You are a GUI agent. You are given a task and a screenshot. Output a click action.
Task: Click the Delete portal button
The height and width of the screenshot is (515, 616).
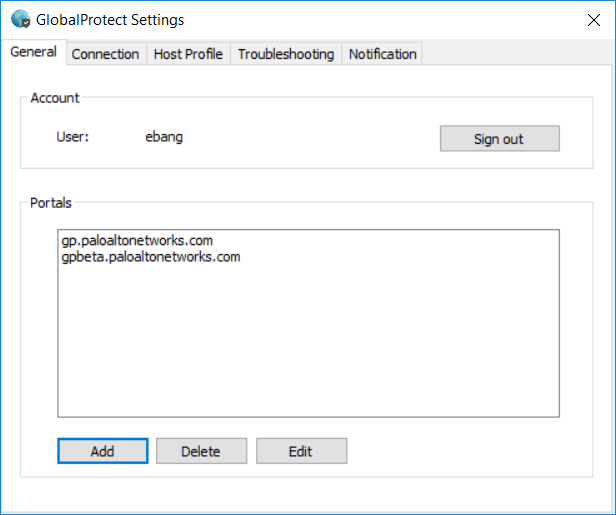(x=202, y=451)
